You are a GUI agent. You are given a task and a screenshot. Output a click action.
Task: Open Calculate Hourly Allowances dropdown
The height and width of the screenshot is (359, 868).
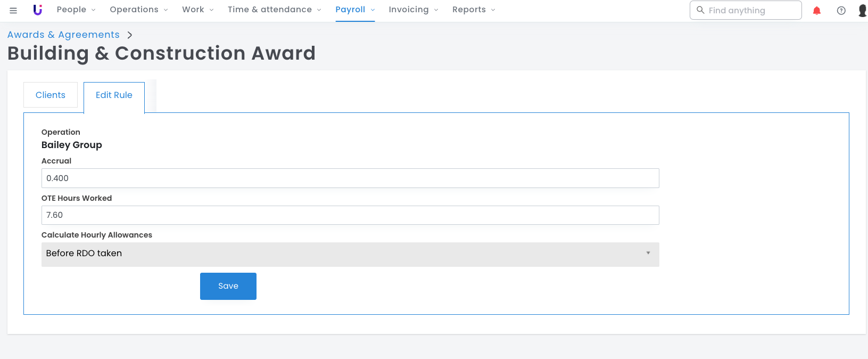point(350,254)
